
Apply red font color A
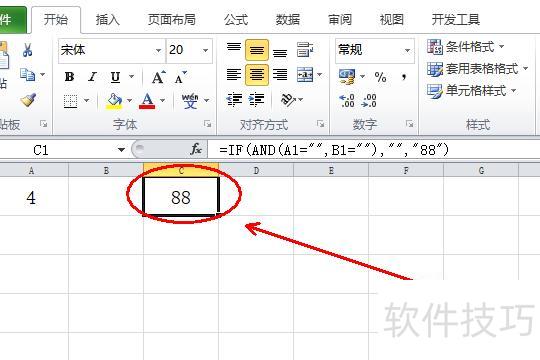click(x=147, y=101)
